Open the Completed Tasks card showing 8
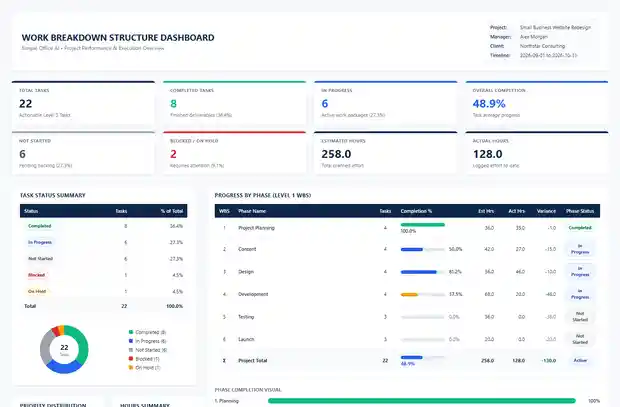 click(x=234, y=103)
